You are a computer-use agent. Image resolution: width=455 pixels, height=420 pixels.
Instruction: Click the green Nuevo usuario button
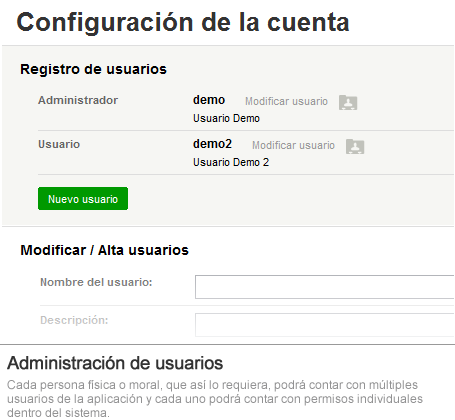click(x=83, y=199)
